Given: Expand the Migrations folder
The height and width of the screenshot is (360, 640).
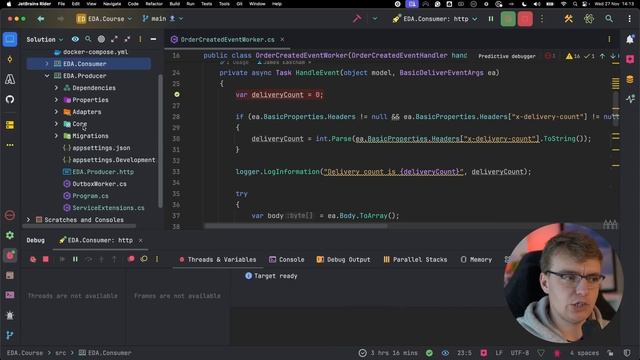Looking at the screenshot, I should coord(56,136).
